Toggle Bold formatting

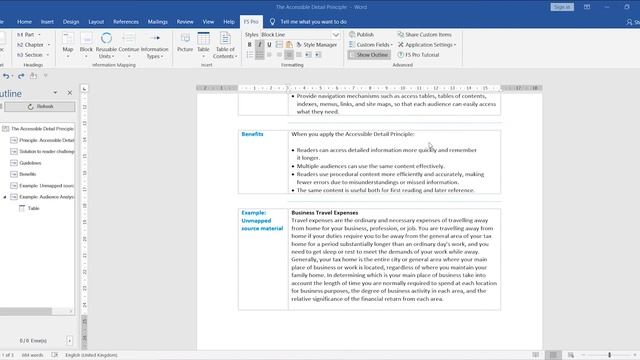249,45
